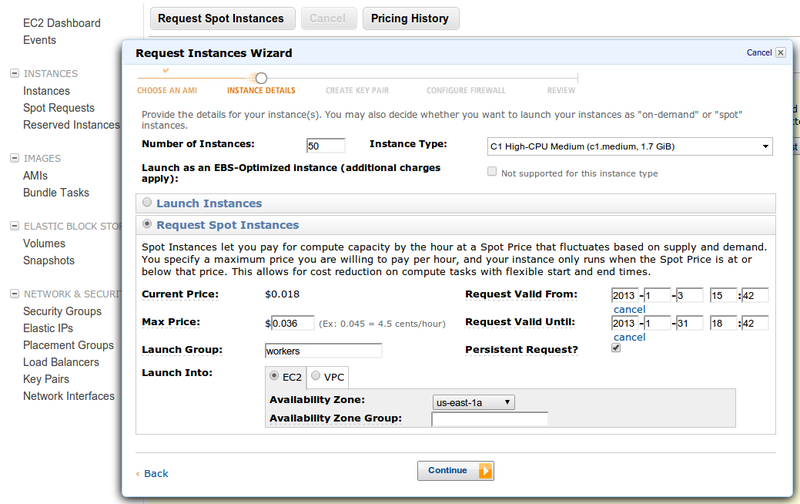Select the Request Spot Instances radio option

pyautogui.click(x=148, y=225)
